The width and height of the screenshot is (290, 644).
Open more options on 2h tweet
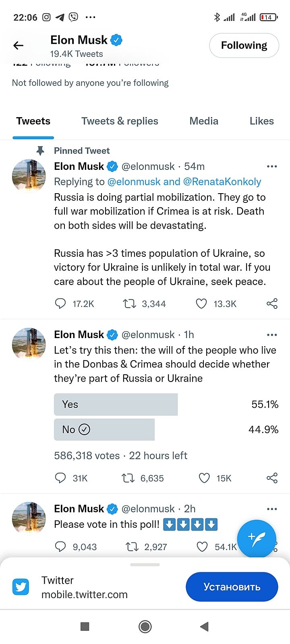click(x=272, y=509)
